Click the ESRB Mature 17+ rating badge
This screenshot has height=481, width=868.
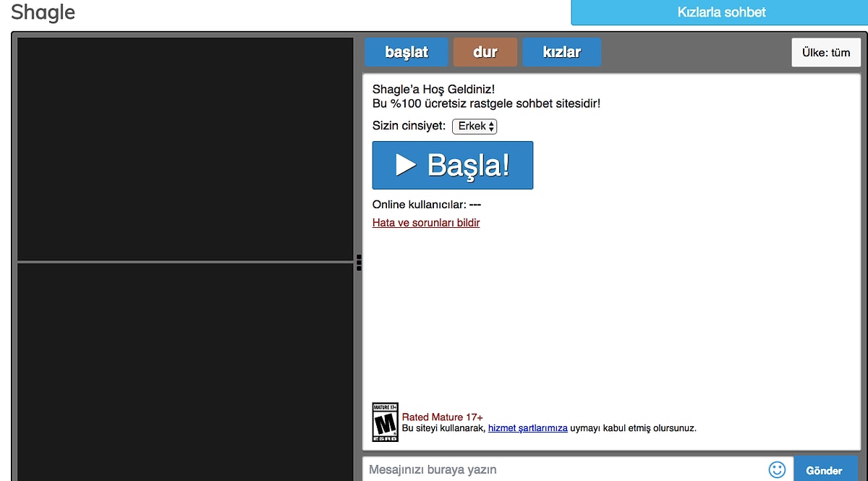click(385, 422)
